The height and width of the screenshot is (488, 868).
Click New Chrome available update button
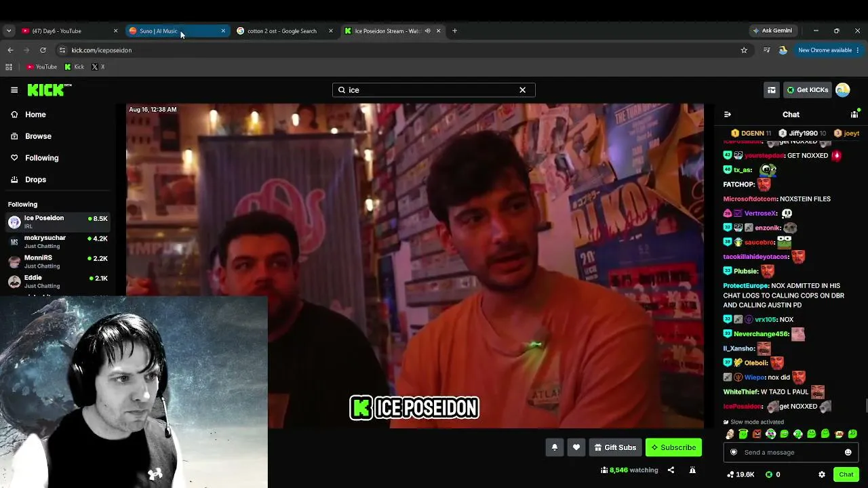[829, 50]
